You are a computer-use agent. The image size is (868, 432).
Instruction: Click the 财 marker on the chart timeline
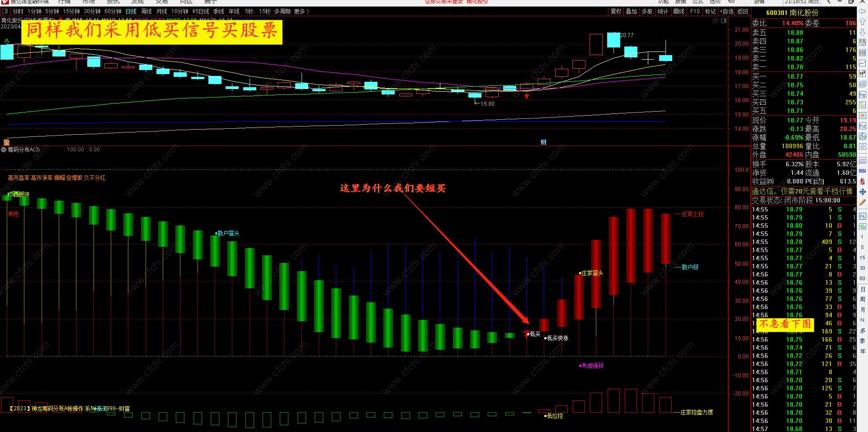pyautogui.click(x=543, y=142)
